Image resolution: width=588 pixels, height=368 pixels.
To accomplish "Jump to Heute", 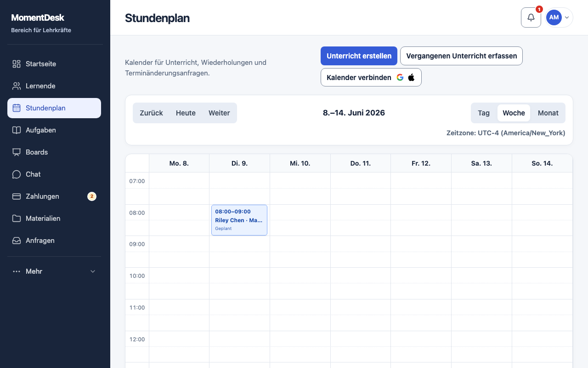I will click(186, 113).
